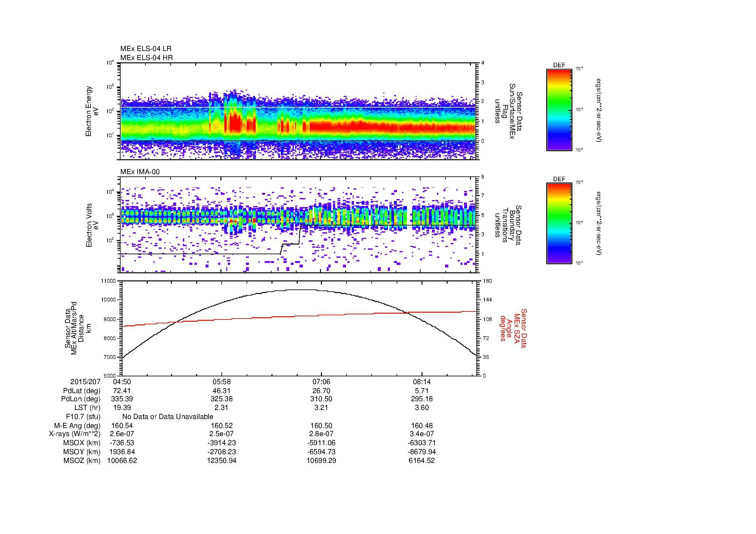Screen dimensions: 756x534
Task: Click M-E Ang value 160.54
Action: 122,426
